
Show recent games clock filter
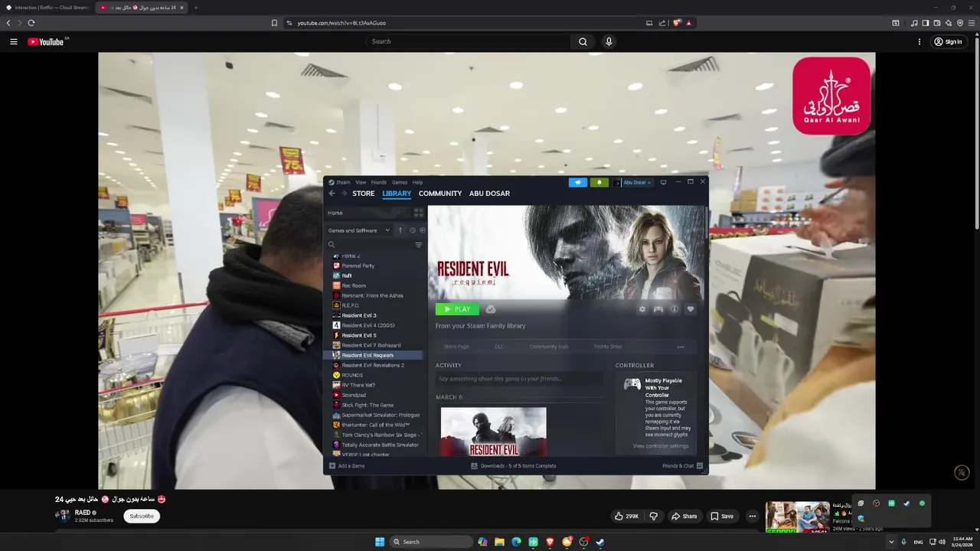[413, 230]
